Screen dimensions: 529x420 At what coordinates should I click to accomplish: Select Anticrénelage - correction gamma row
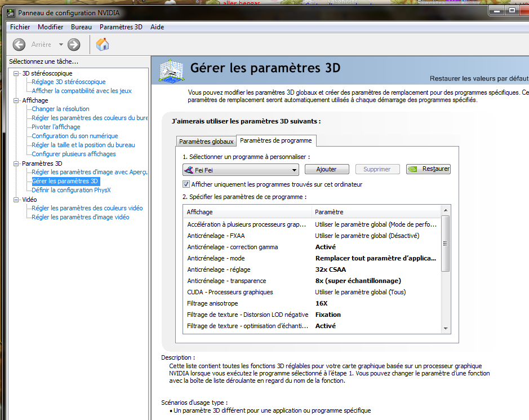(x=312, y=247)
